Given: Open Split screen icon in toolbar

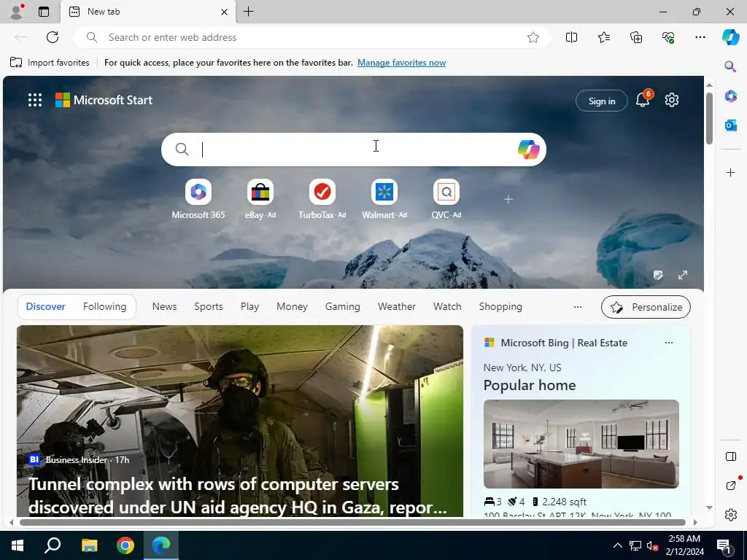Looking at the screenshot, I should (571, 37).
